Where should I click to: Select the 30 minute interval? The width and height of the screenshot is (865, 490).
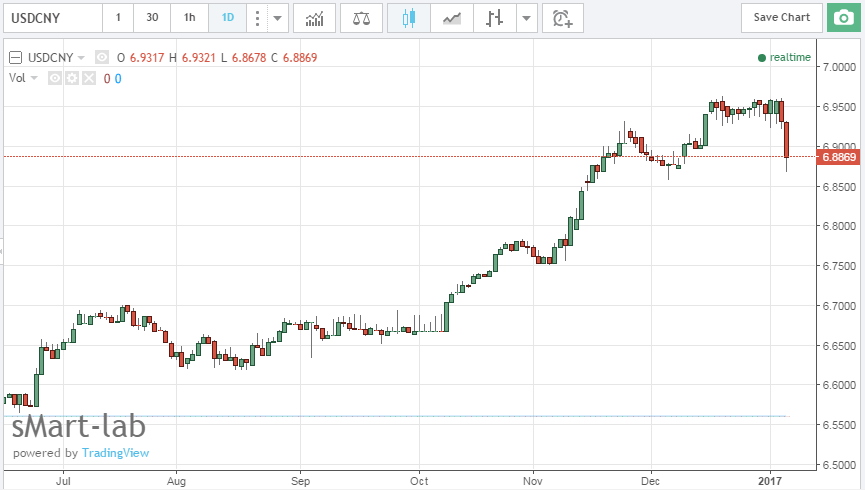[152, 17]
